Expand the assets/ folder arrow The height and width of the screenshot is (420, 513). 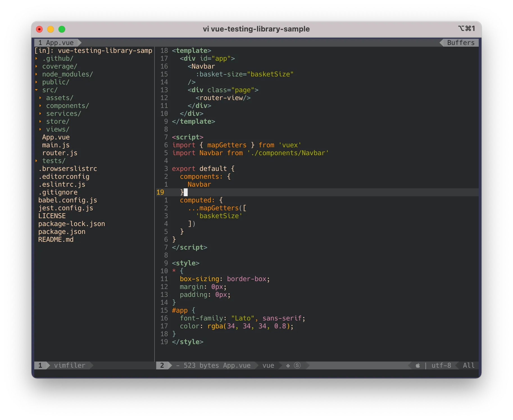(40, 98)
